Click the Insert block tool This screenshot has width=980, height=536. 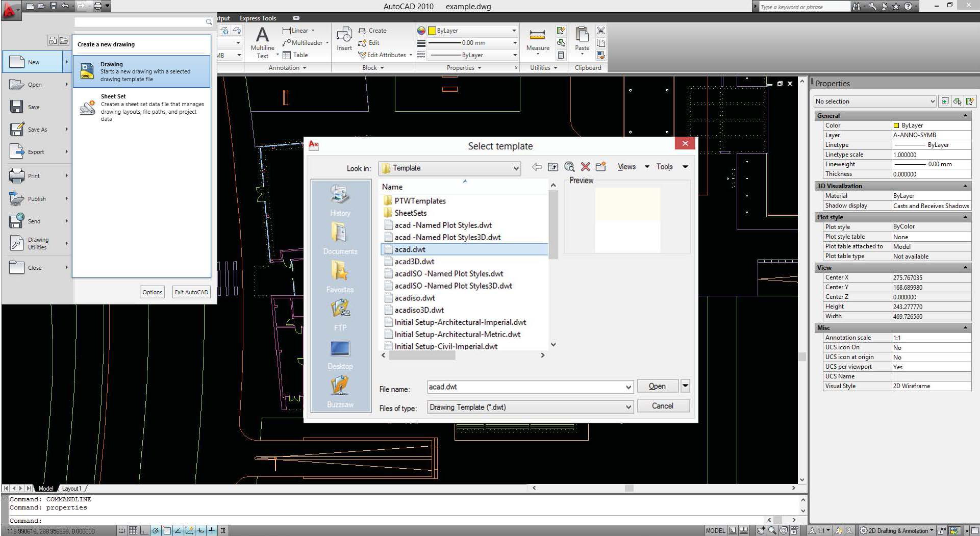(x=344, y=39)
